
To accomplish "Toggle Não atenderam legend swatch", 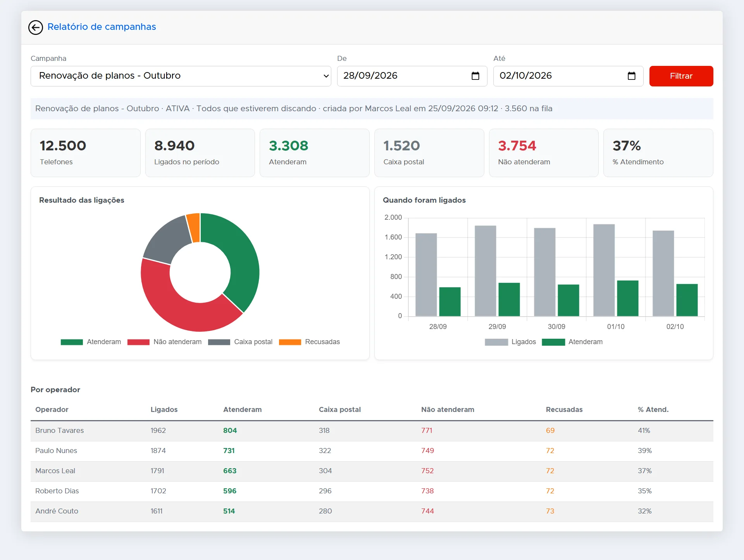I will point(138,342).
